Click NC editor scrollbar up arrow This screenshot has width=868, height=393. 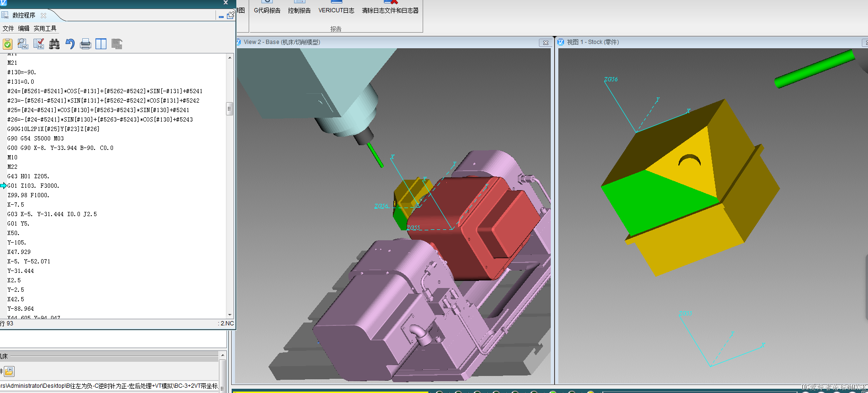point(230,58)
